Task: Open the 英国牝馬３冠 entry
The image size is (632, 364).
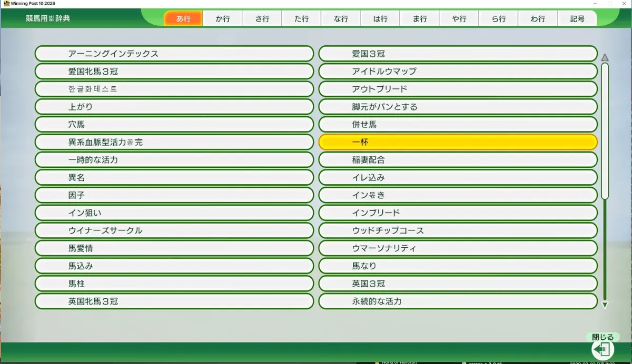Action: point(174,301)
